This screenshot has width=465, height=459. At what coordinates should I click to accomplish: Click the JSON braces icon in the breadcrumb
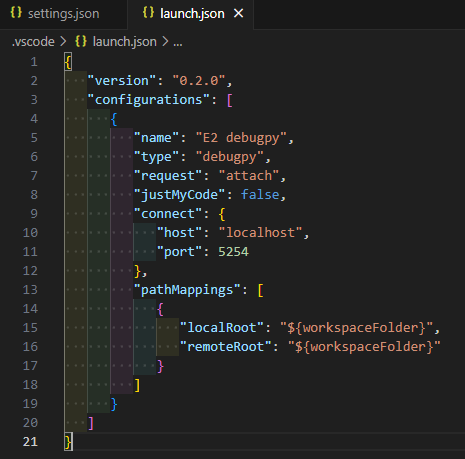81,41
